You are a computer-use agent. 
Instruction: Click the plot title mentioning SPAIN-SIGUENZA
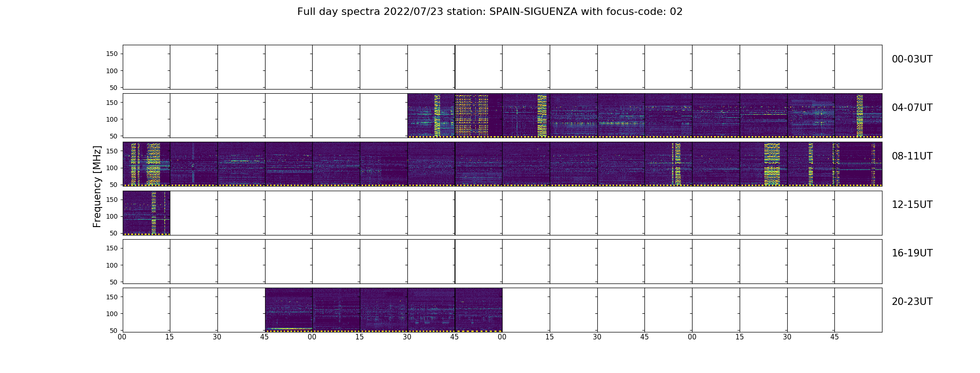[x=490, y=12]
